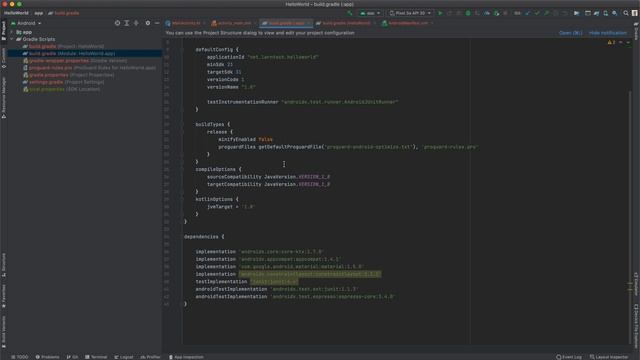Hide the Project panel with minus icon
The image size is (640, 360).
(157, 23)
